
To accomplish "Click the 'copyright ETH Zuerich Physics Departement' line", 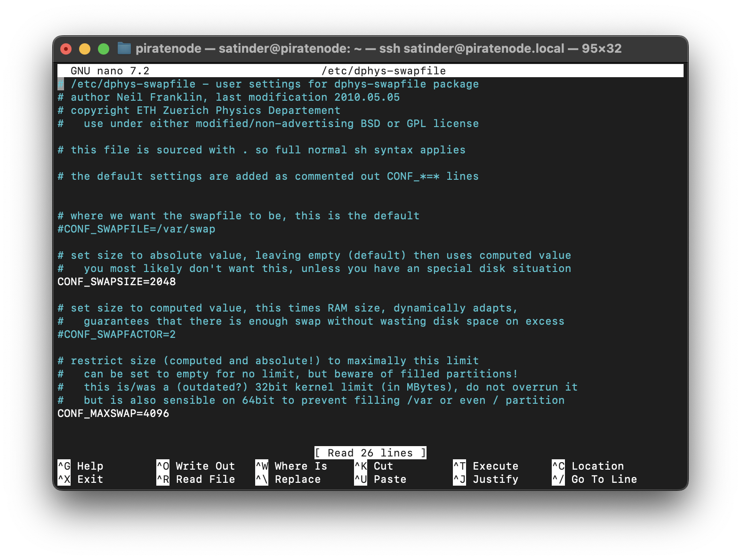I will point(199,110).
